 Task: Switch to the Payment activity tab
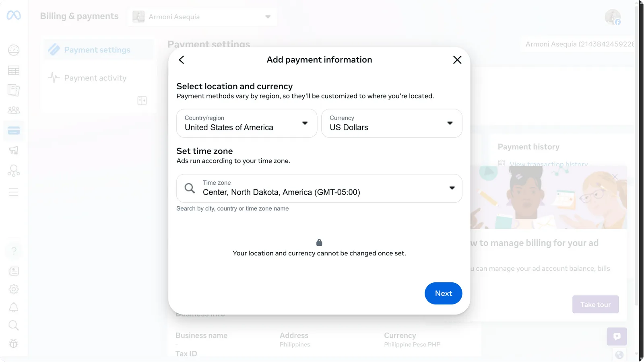[x=95, y=78]
